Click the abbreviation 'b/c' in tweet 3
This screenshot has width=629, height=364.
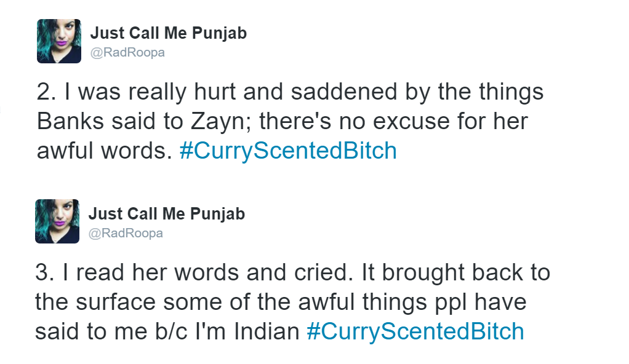(171, 331)
